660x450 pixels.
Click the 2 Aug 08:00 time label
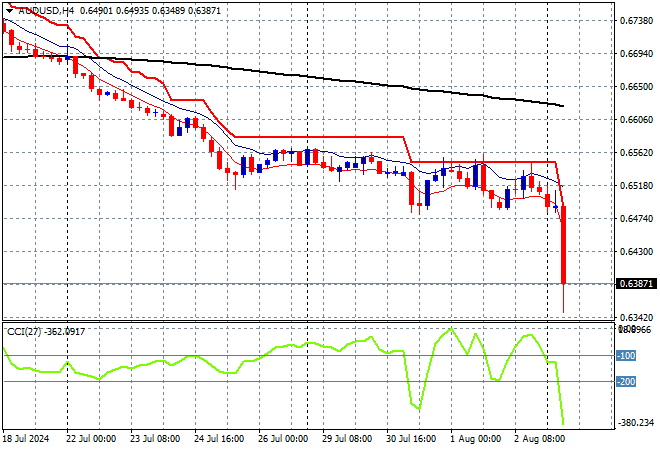point(540,439)
